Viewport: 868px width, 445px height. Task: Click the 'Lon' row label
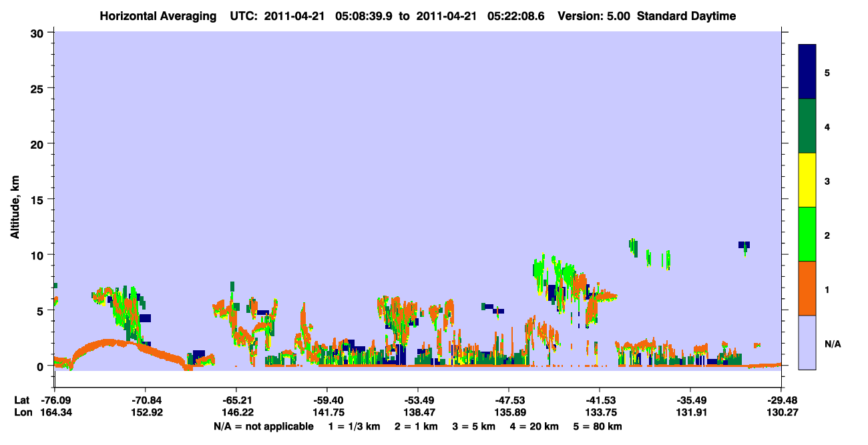pos(22,412)
